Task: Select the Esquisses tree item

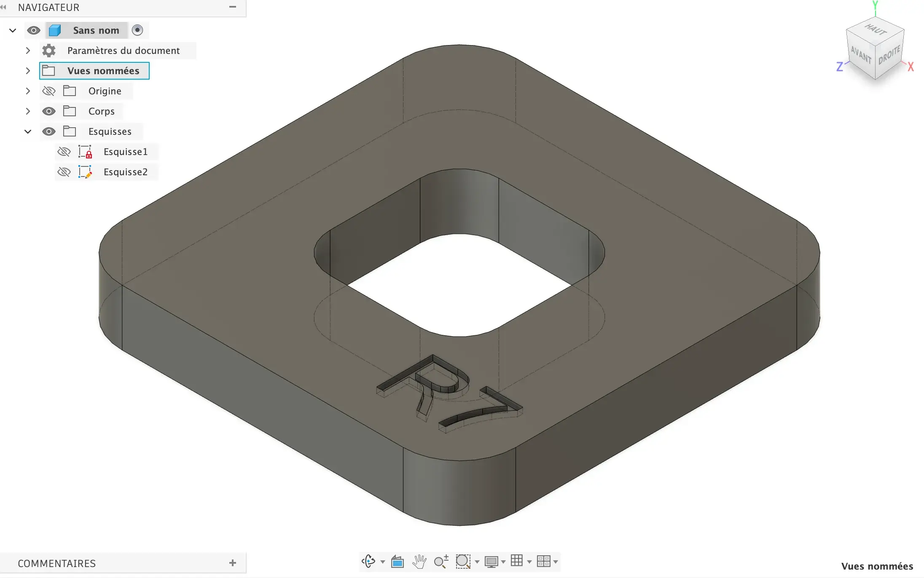Action: click(x=110, y=131)
